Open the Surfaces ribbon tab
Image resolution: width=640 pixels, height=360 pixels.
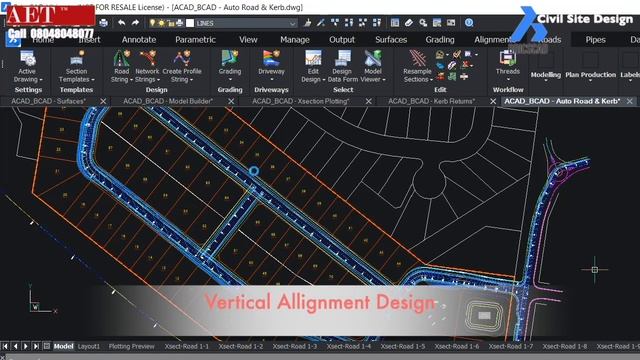391,40
